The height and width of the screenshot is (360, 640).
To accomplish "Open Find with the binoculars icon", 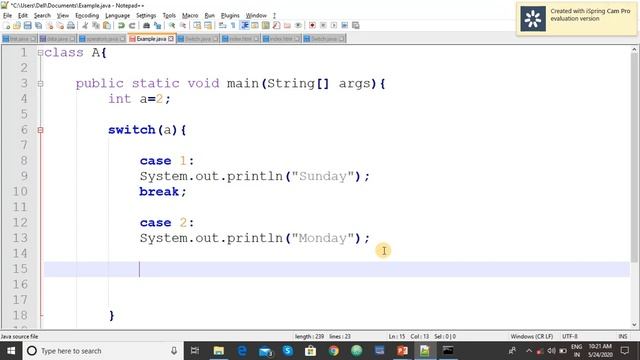I will point(146,25).
